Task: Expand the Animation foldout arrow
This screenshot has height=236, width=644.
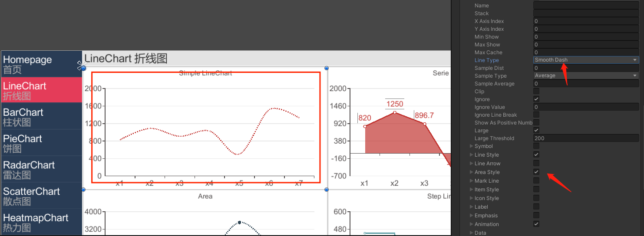Action: (x=472, y=224)
